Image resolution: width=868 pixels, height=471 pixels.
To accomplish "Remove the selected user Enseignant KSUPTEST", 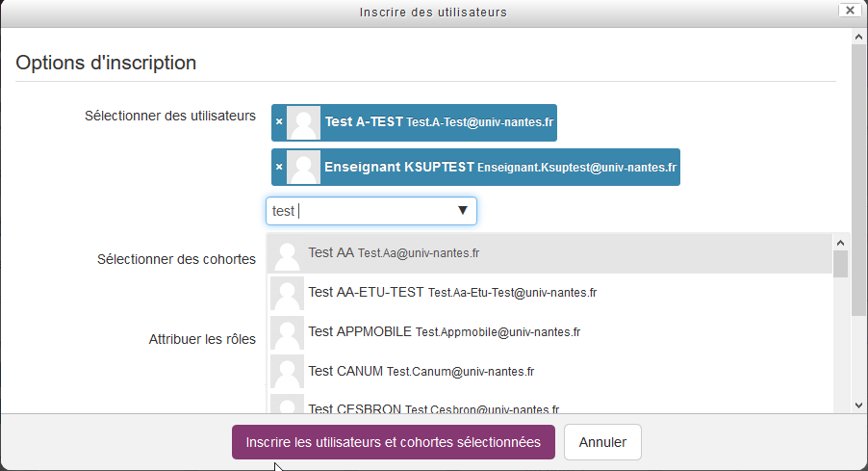I will pos(279,167).
